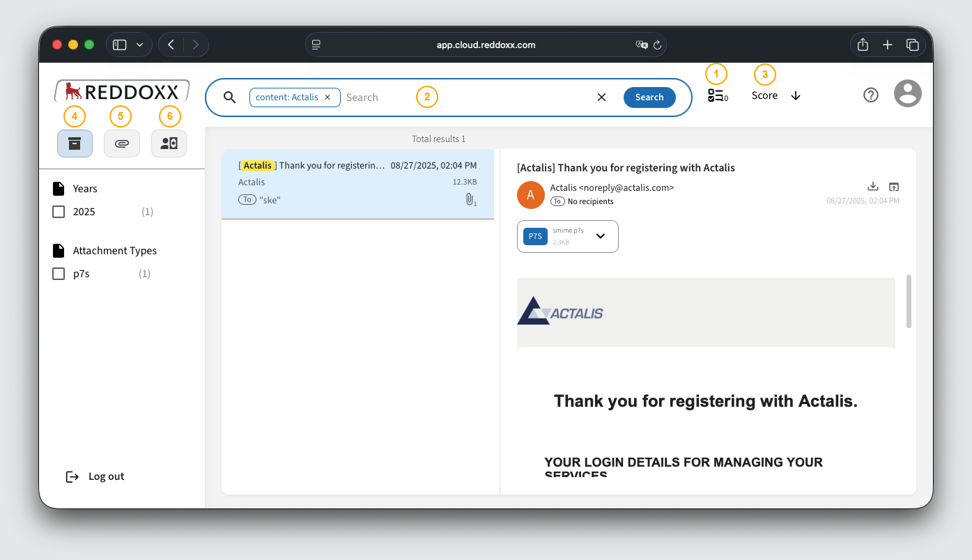Open the sidebar view options chevron
Viewport: 972px width, 560px height.
(x=138, y=44)
